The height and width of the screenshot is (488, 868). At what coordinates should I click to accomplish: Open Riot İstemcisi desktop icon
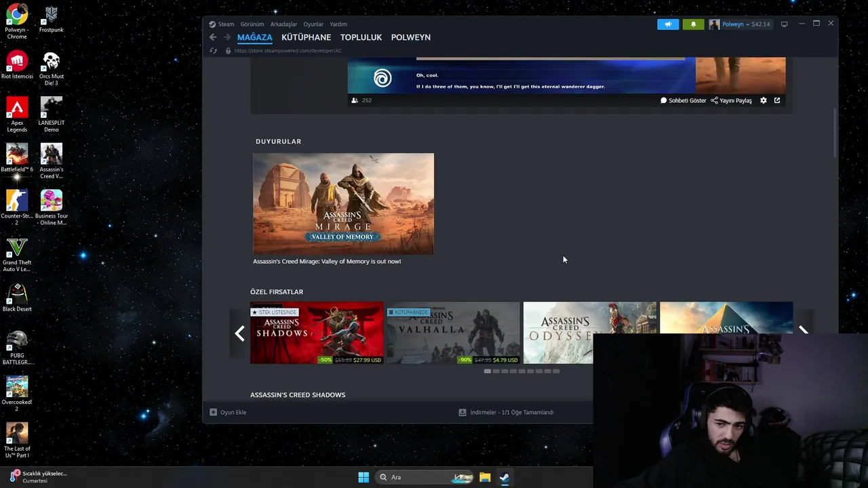coord(17,65)
